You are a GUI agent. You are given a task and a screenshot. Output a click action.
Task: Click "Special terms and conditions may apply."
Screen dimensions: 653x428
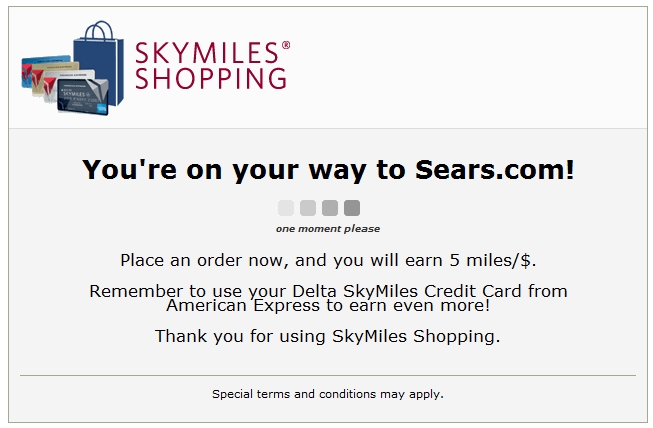(328, 394)
